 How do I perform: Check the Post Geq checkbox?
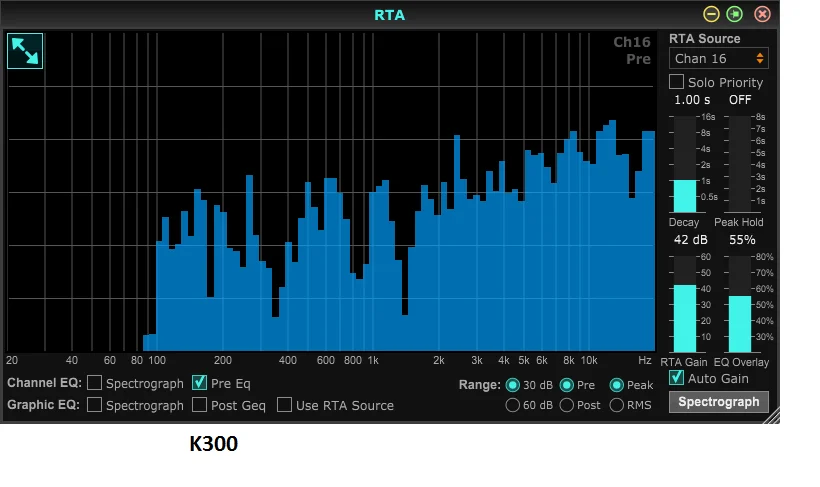coord(199,405)
